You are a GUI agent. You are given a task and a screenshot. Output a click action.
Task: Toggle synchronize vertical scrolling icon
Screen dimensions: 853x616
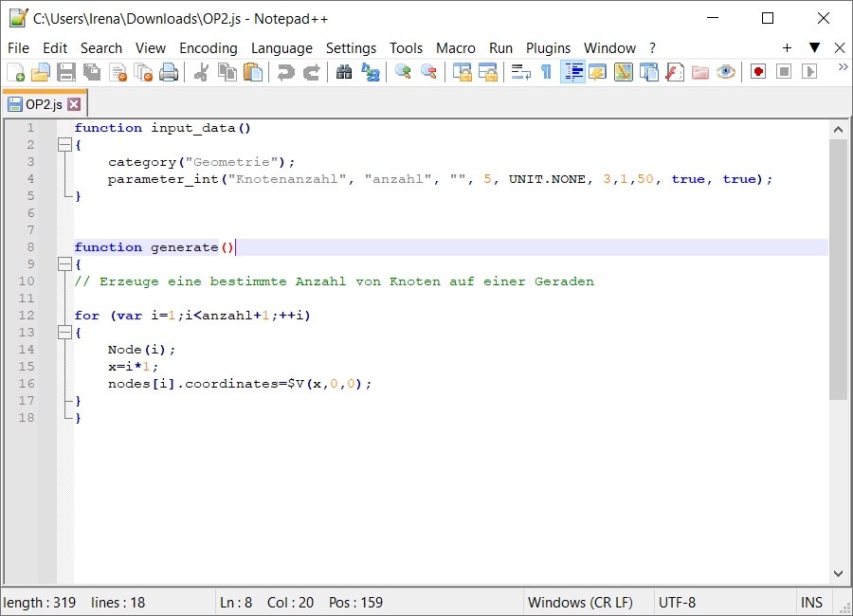pos(462,72)
